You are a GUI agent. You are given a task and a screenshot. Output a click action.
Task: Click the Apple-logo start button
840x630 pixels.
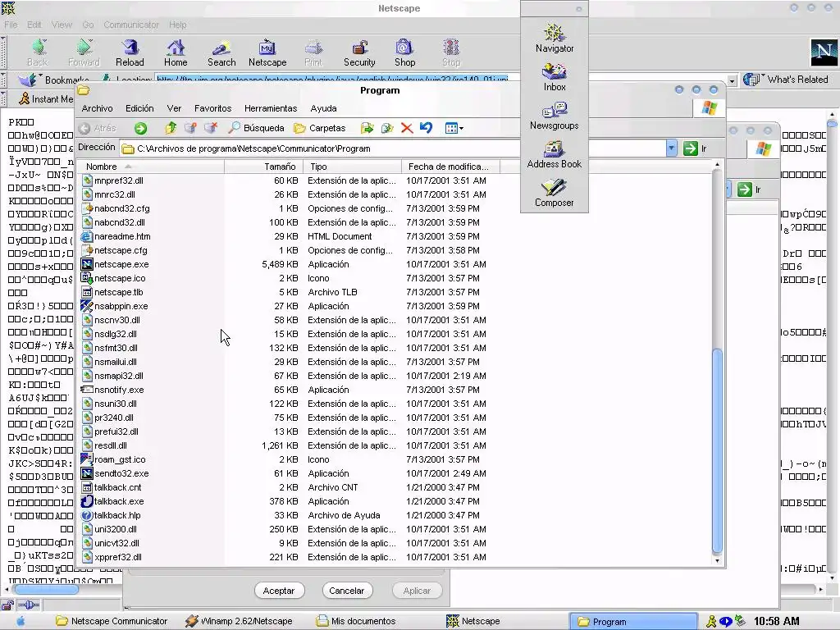[x=21, y=621]
